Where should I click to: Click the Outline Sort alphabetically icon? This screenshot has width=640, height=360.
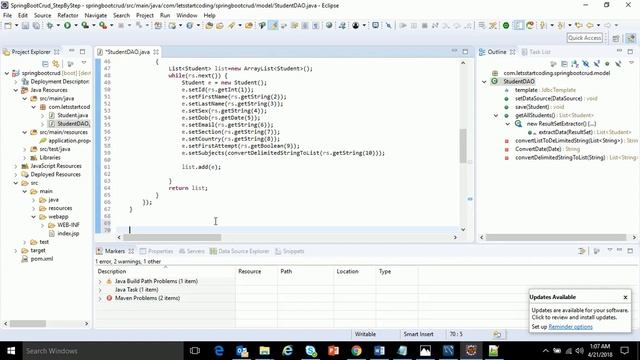point(575,64)
